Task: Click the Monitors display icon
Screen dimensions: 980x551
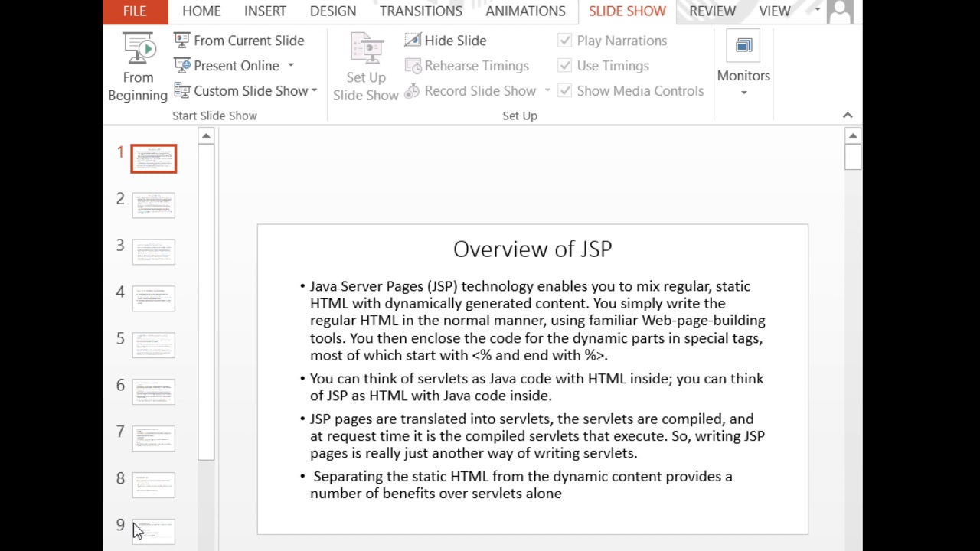Action: 743,46
